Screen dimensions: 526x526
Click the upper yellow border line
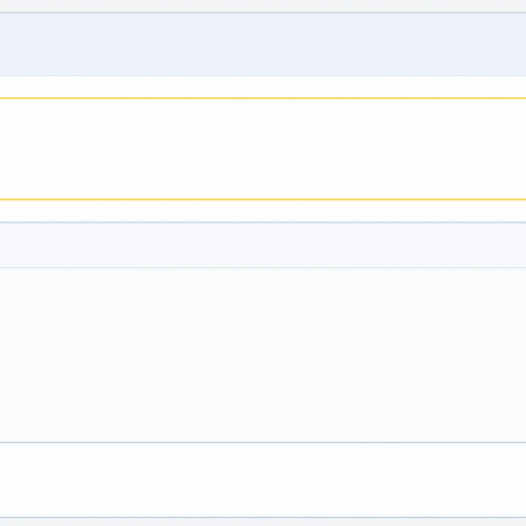pos(263,98)
